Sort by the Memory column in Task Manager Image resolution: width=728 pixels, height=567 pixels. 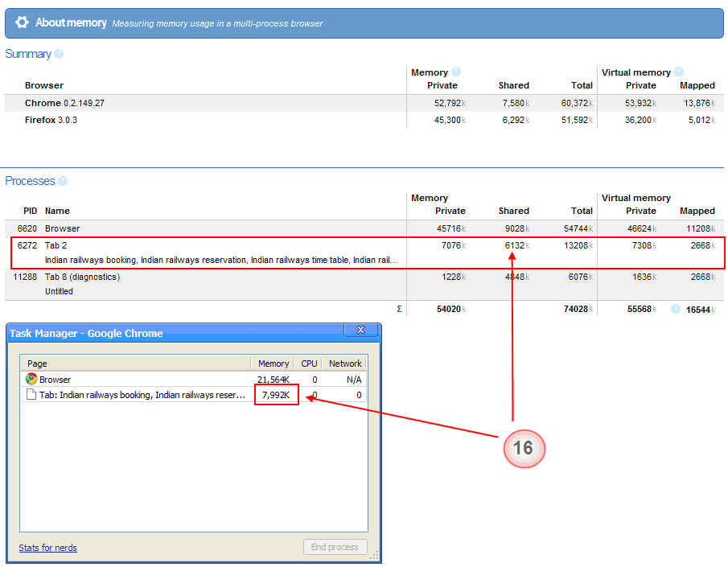[273, 364]
